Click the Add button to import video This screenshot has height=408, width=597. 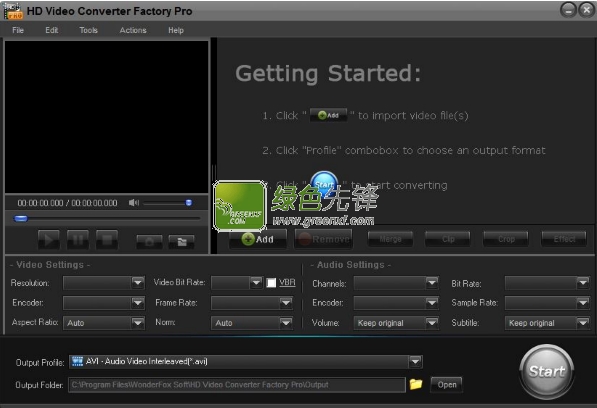(x=258, y=239)
